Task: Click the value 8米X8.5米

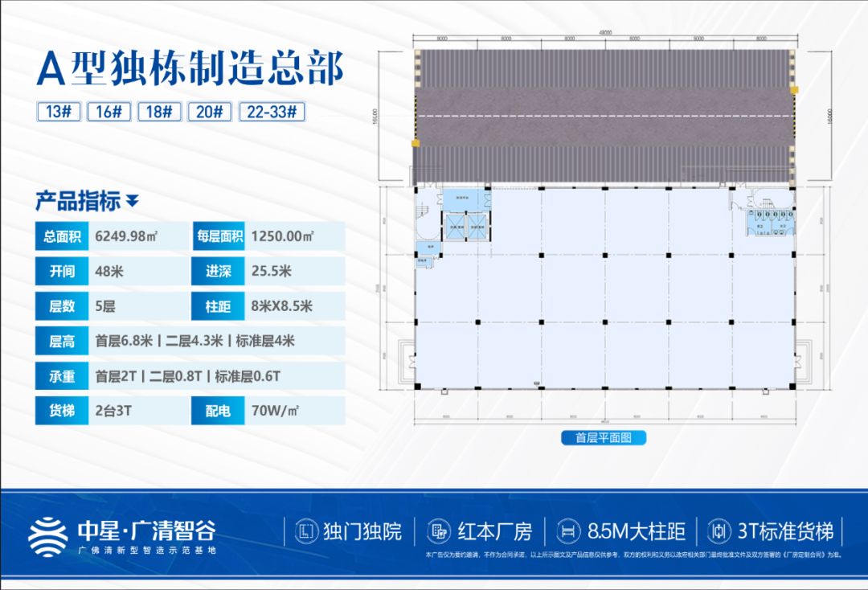Action: tap(282, 306)
